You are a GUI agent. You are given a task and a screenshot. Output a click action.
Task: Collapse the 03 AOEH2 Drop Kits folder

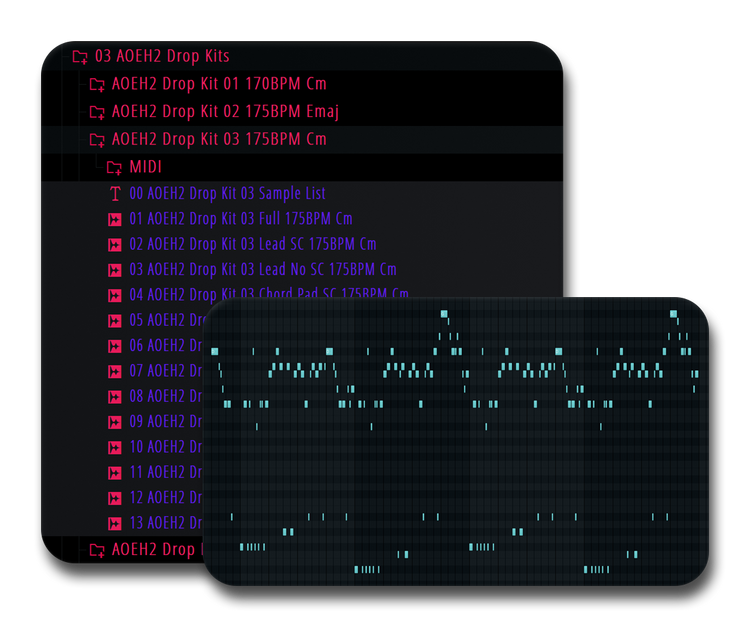point(80,57)
